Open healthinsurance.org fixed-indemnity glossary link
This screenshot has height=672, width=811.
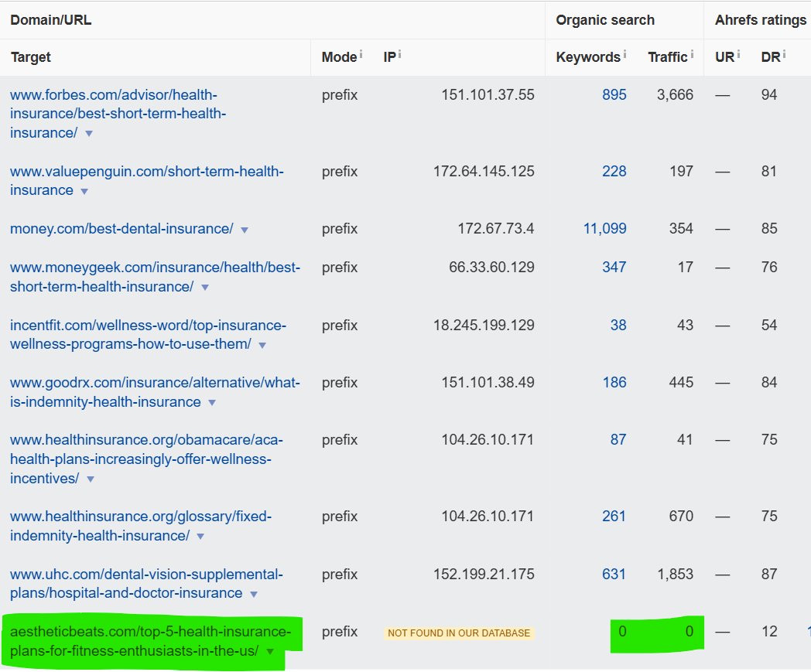[141, 526]
